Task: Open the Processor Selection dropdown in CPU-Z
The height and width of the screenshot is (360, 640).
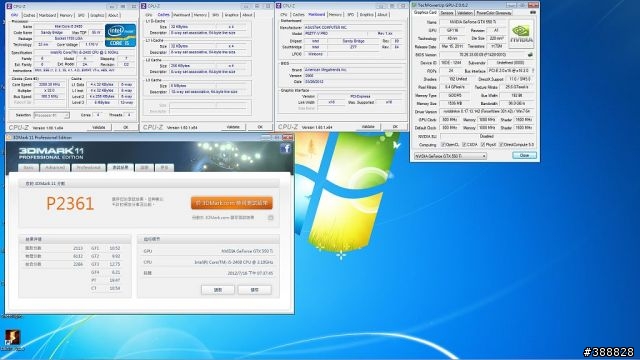Action: pos(51,116)
